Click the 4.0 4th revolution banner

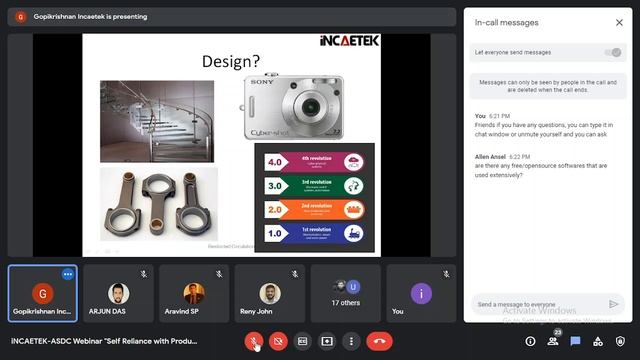point(314,162)
